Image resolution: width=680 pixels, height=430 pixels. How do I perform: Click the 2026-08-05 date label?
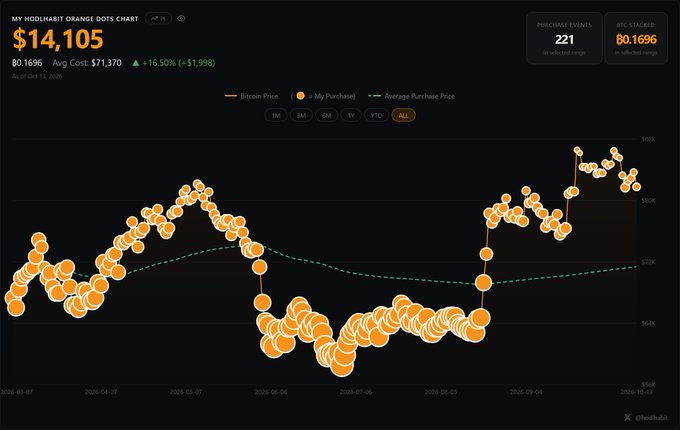pos(441,392)
